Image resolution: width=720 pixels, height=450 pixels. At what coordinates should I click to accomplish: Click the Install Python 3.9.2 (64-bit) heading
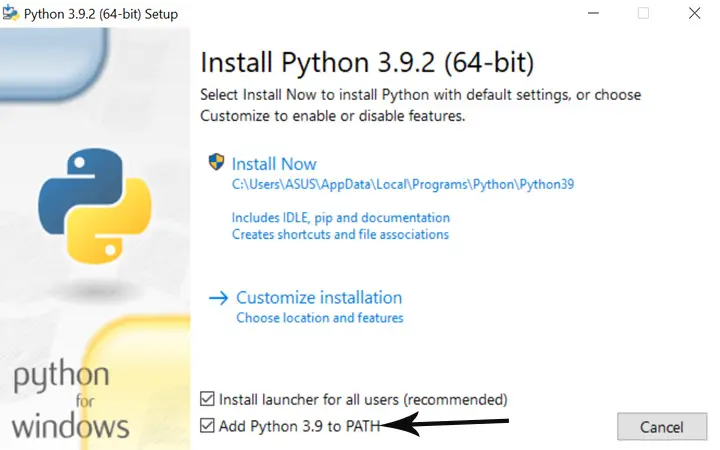tap(367, 63)
